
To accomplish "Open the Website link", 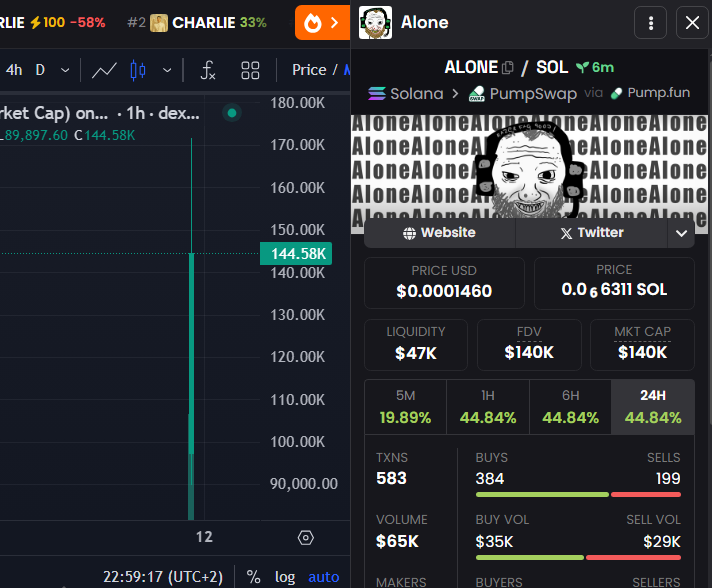I will point(440,233).
